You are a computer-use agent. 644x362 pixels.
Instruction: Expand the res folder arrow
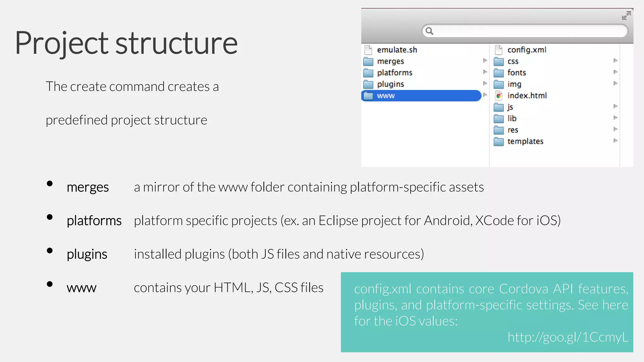[616, 129]
